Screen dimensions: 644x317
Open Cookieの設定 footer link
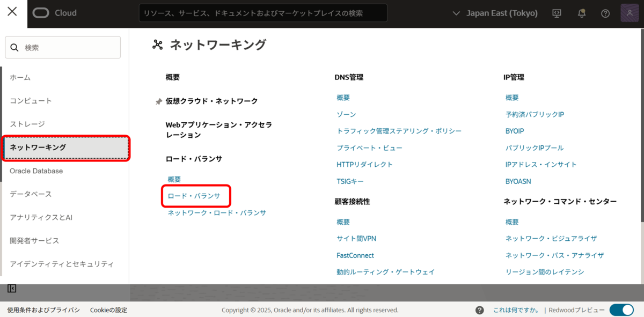[x=109, y=310]
